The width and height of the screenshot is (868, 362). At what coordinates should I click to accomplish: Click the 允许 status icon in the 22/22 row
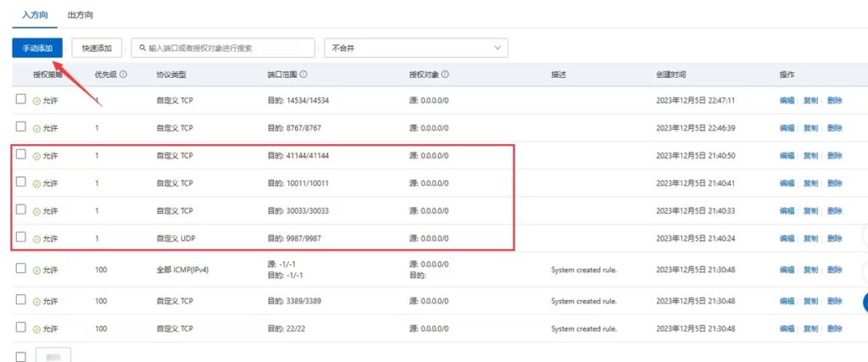tap(36, 329)
